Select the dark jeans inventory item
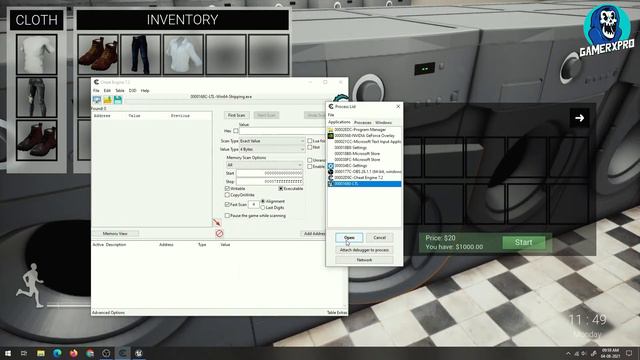This screenshot has width=640, height=360. click(x=140, y=55)
